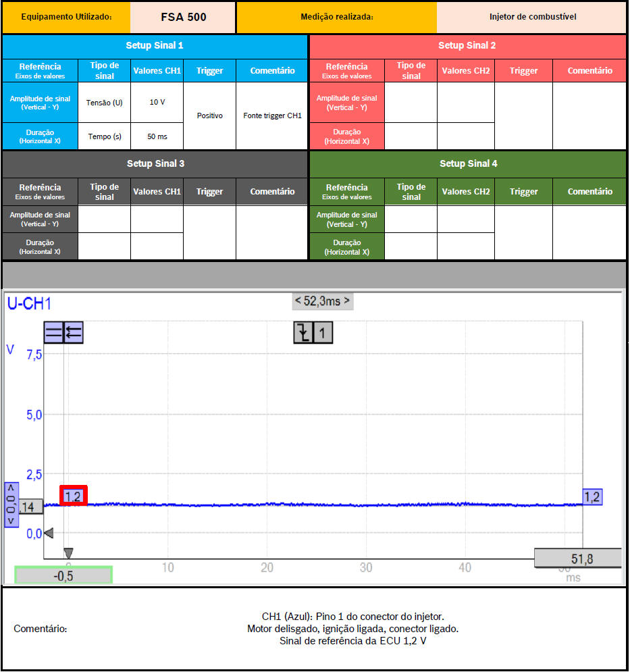Click the FSA 500 equipment cell

[x=183, y=17]
